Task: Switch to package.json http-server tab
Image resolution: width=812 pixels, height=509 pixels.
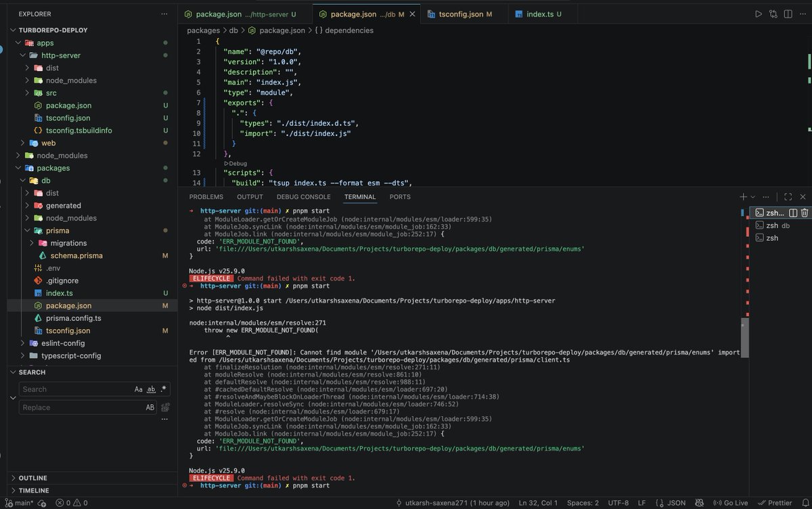Action: click(245, 14)
